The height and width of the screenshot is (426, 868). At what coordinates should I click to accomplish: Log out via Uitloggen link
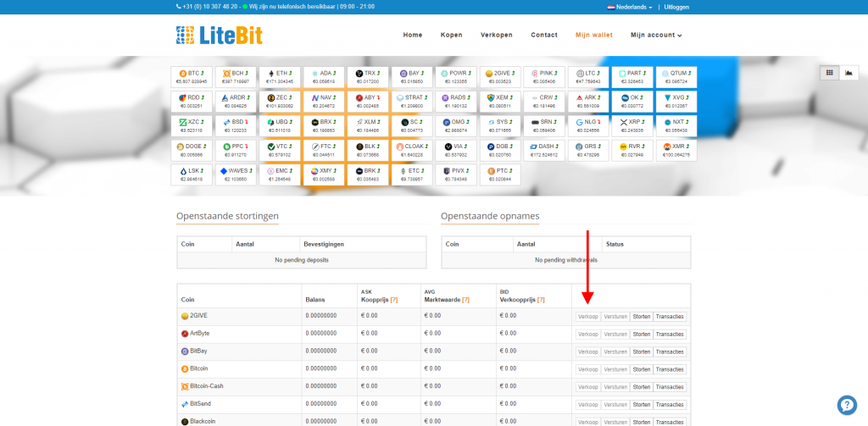[676, 7]
